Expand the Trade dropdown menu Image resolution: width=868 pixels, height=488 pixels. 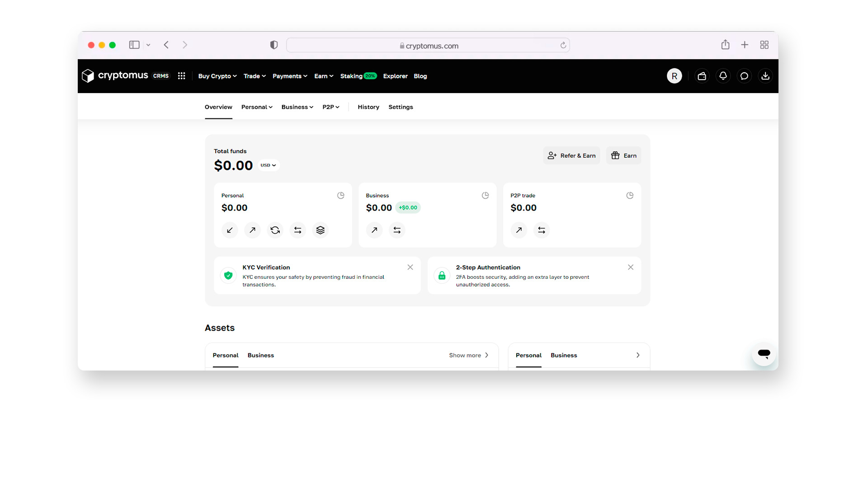255,76
